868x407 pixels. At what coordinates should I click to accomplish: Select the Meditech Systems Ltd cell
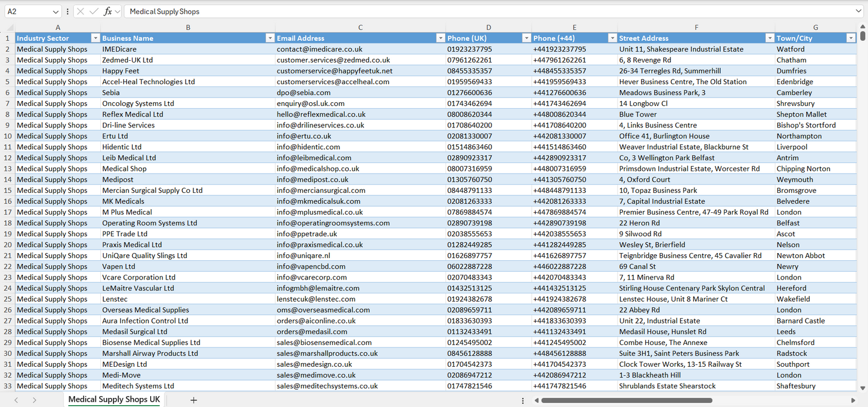(188, 386)
